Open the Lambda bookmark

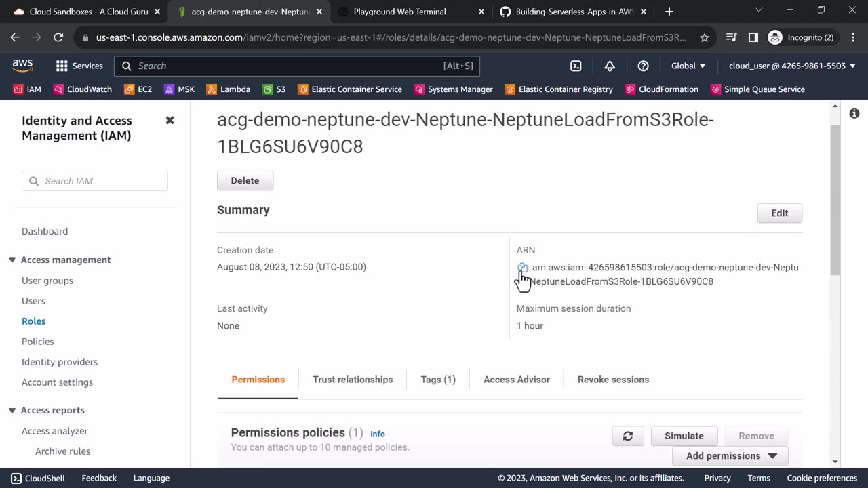coord(228,89)
